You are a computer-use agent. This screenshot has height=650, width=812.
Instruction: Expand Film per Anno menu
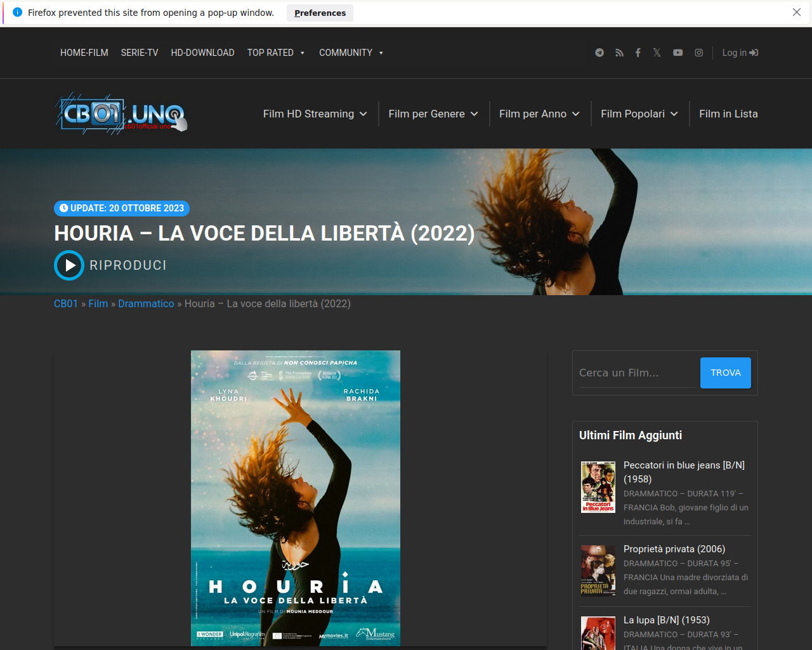click(x=539, y=114)
